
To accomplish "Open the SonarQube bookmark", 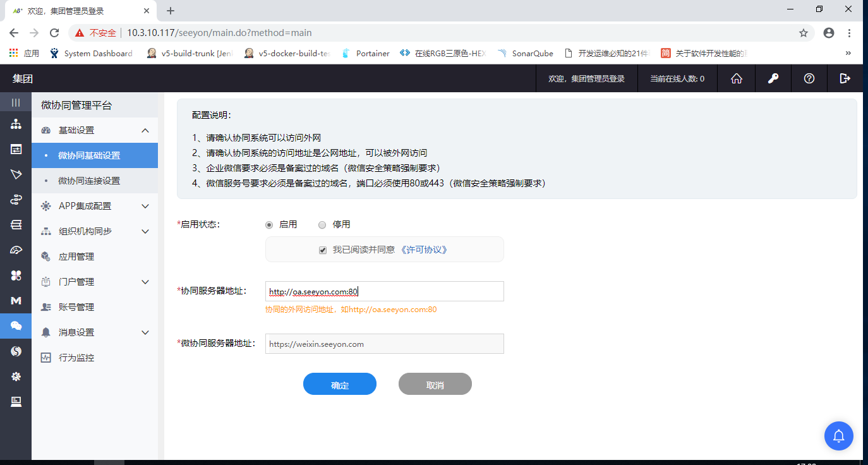I will coord(526,54).
